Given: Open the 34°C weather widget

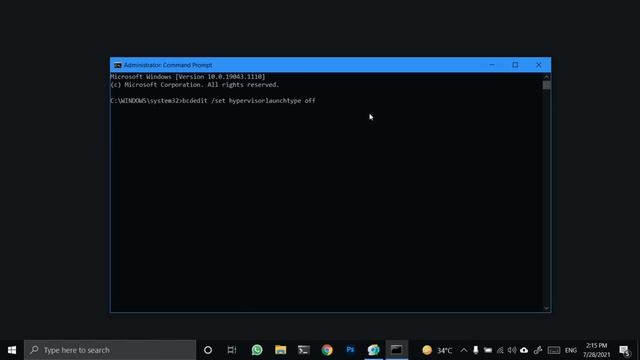Looking at the screenshot, I should pos(437,350).
